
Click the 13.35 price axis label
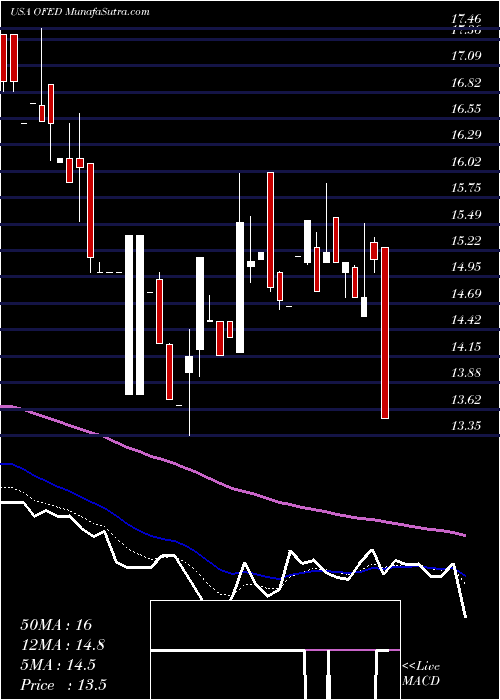pos(466,426)
